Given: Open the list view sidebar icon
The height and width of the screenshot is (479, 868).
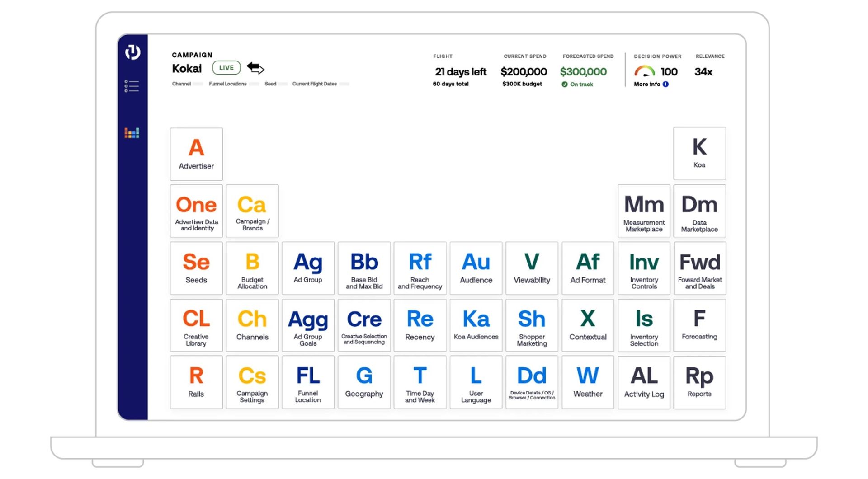Looking at the screenshot, I should [132, 86].
